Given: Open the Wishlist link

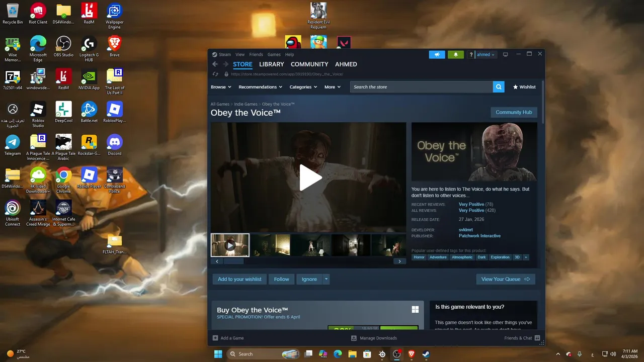Looking at the screenshot, I should tap(524, 87).
